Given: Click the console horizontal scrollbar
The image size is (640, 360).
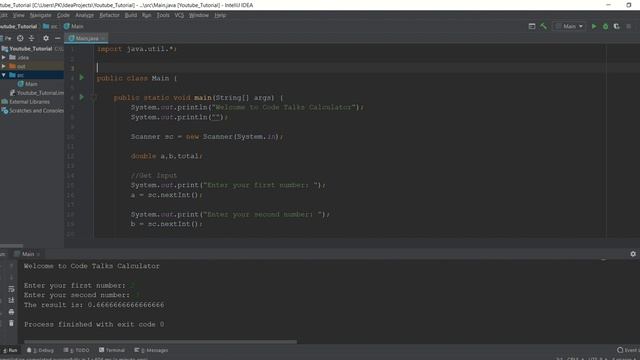Looking at the screenshot, I should click(x=160, y=342).
